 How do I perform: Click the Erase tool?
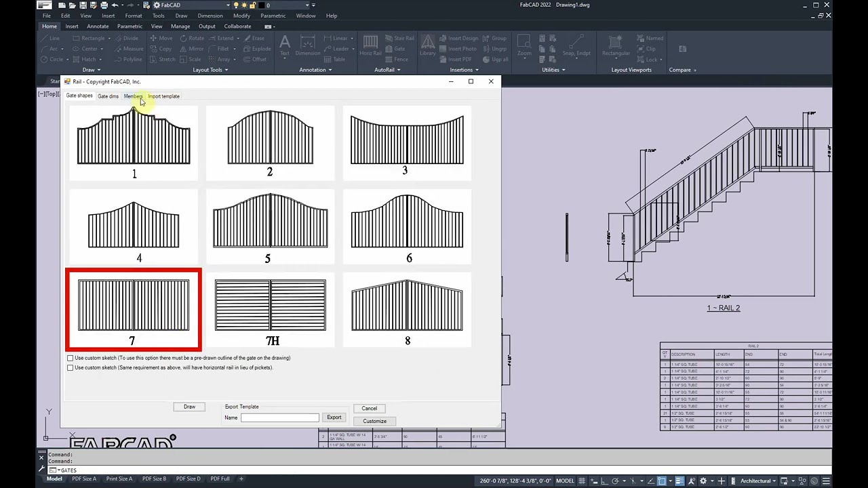[x=254, y=38]
